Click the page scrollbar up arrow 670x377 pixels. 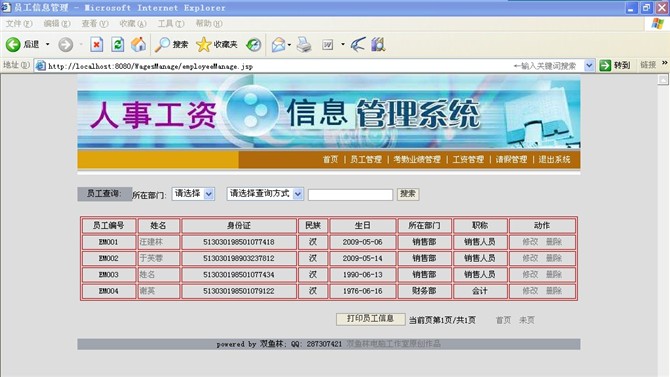[663, 80]
